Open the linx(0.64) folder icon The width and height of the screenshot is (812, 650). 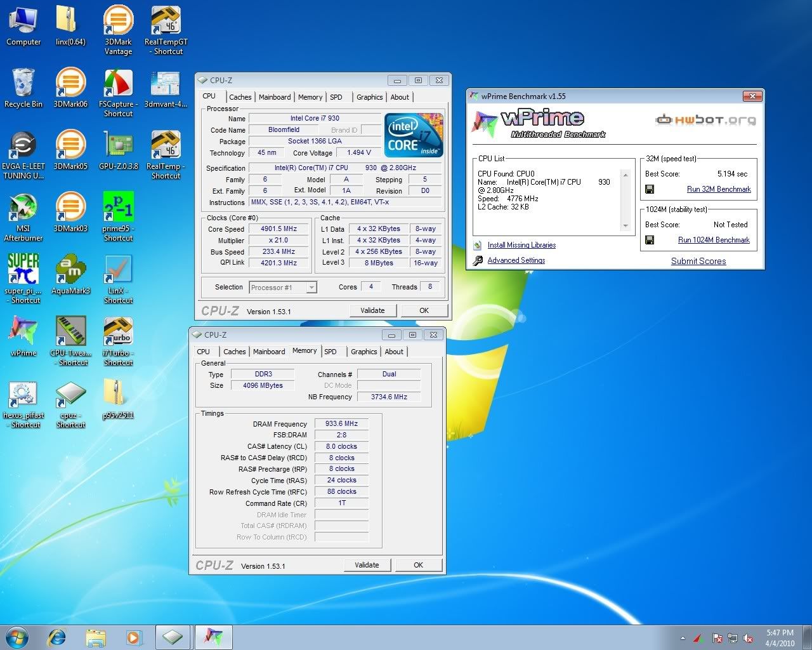click(x=70, y=26)
